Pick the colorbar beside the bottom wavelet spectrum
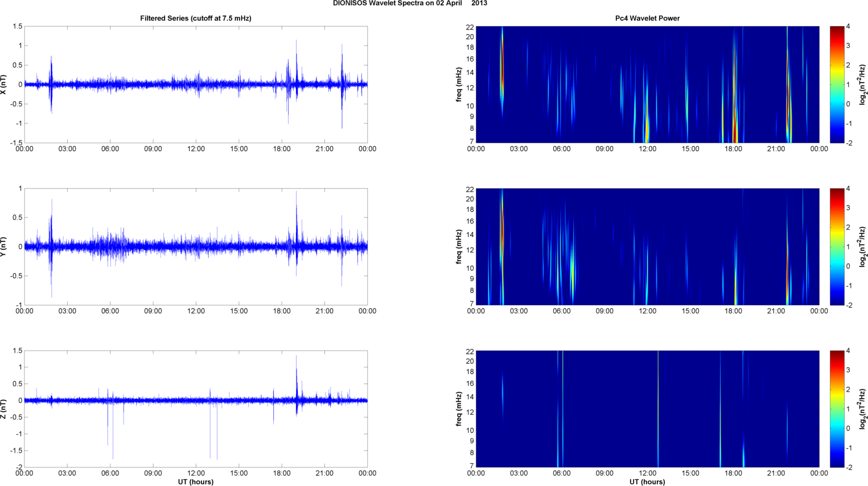Image resolution: width=868 pixels, height=486 pixels. (837, 409)
